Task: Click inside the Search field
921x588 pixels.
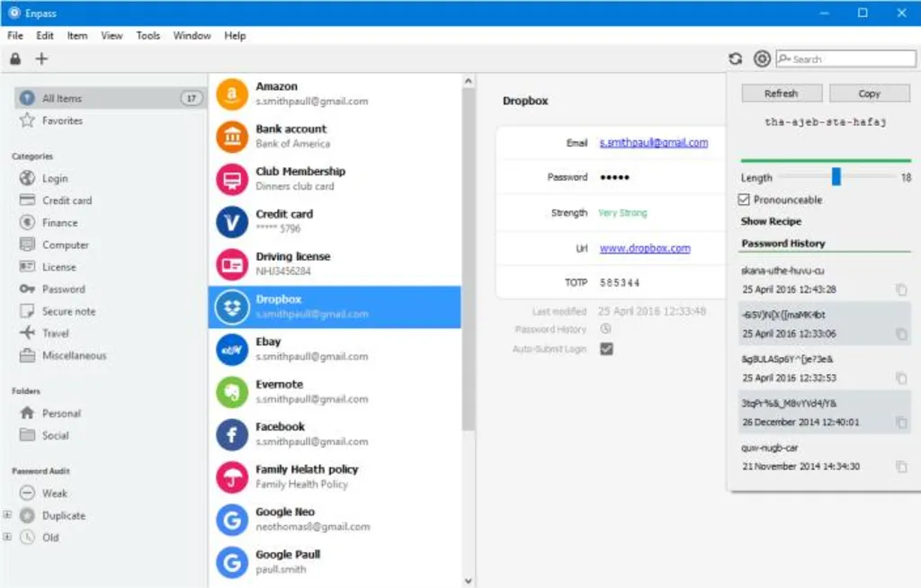Action: (845, 58)
